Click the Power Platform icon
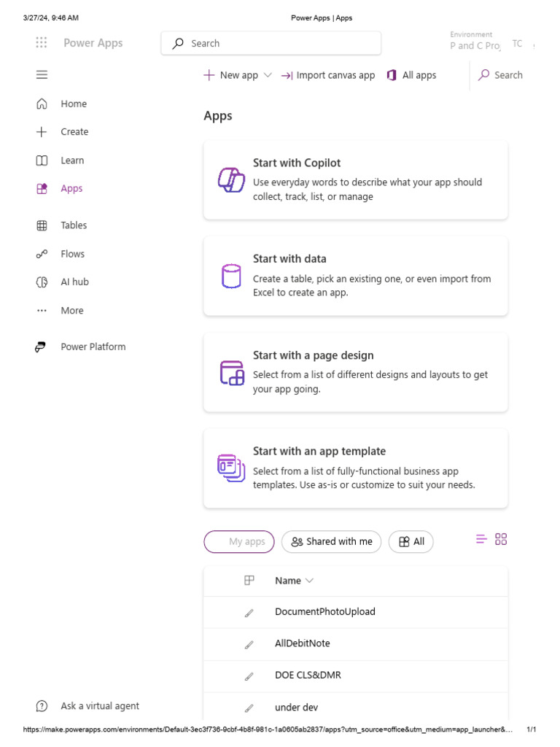Image resolution: width=560 pixels, height=747 pixels. pyautogui.click(x=41, y=347)
